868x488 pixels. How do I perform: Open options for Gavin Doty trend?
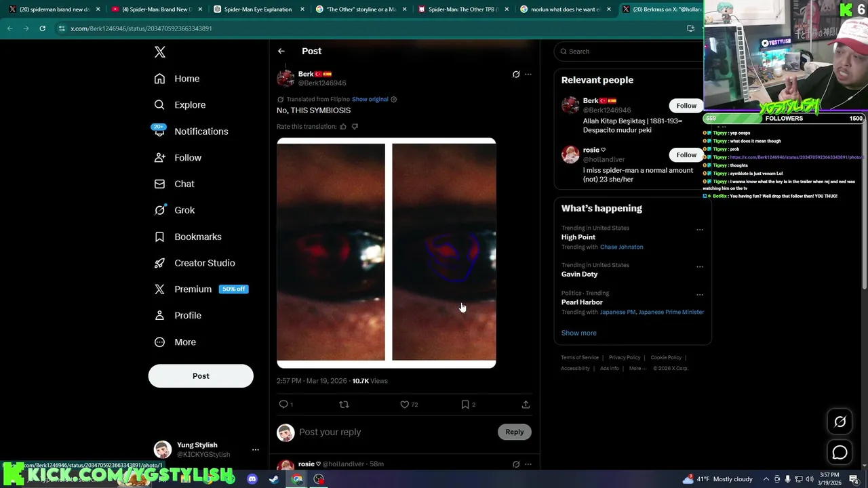(x=700, y=267)
